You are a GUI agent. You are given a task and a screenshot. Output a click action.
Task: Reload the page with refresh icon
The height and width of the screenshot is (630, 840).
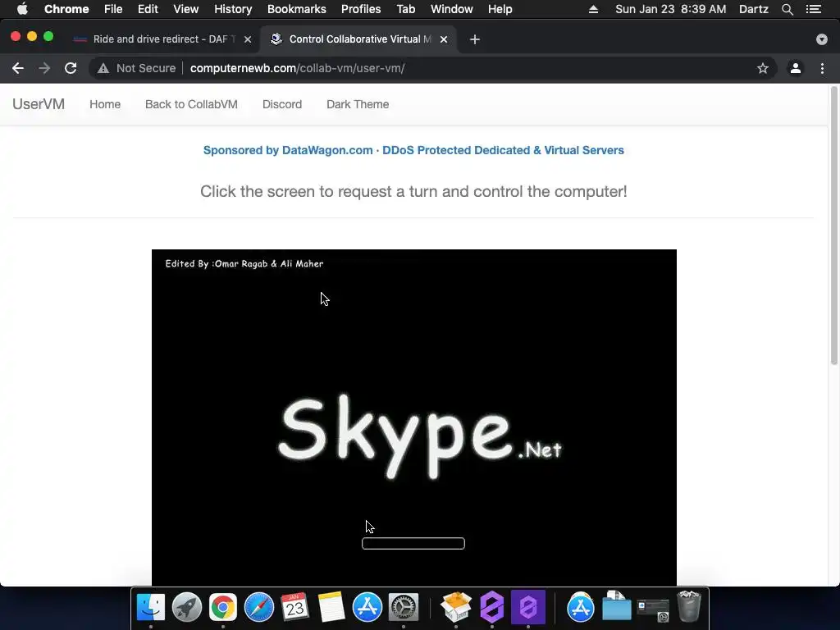[71, 68]
